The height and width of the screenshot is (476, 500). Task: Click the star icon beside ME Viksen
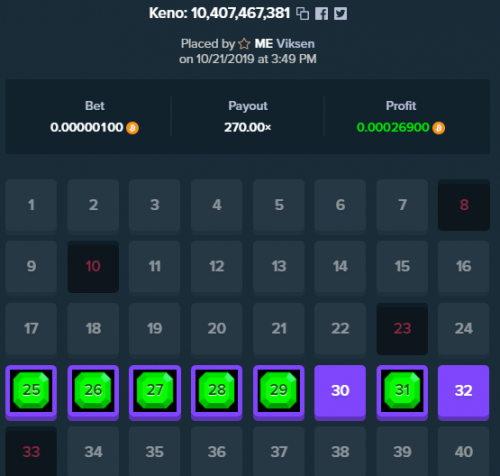click(x=244, y=44)
